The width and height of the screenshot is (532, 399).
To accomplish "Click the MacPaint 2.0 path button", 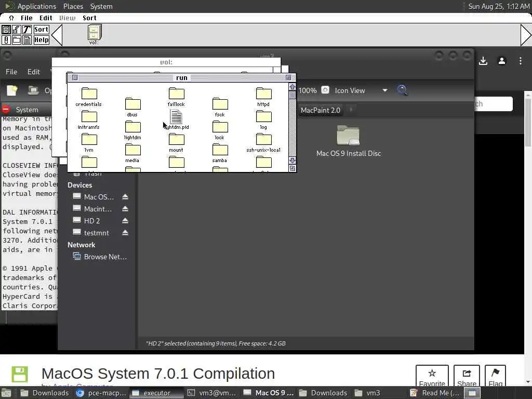I will [x=321, y=110].
